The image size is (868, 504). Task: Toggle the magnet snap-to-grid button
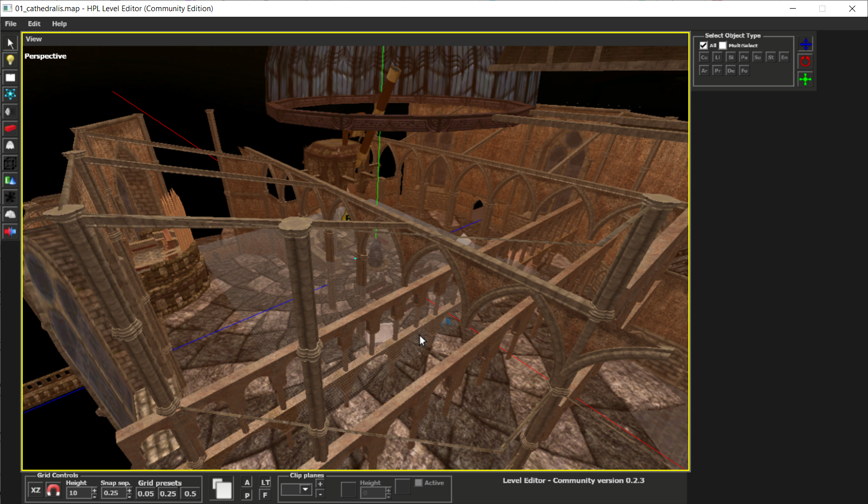[53, 490]
